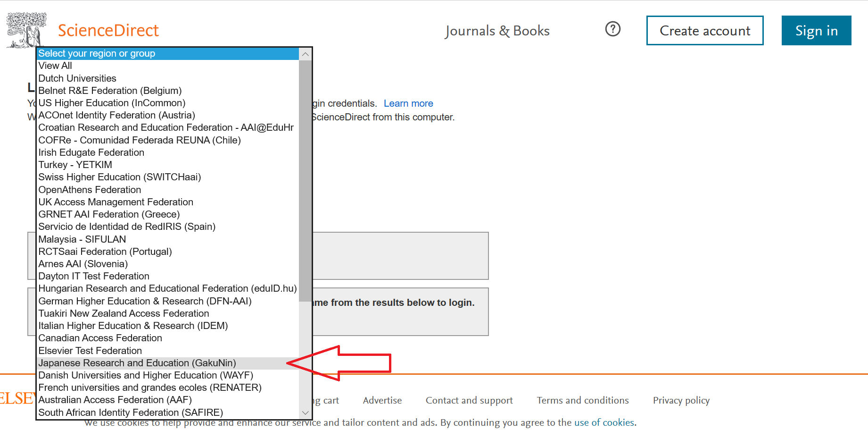This screenshot has height=430, width=868.
Task: Select Belnet R&E Federation (Belgium)
Action: [168, 91]
